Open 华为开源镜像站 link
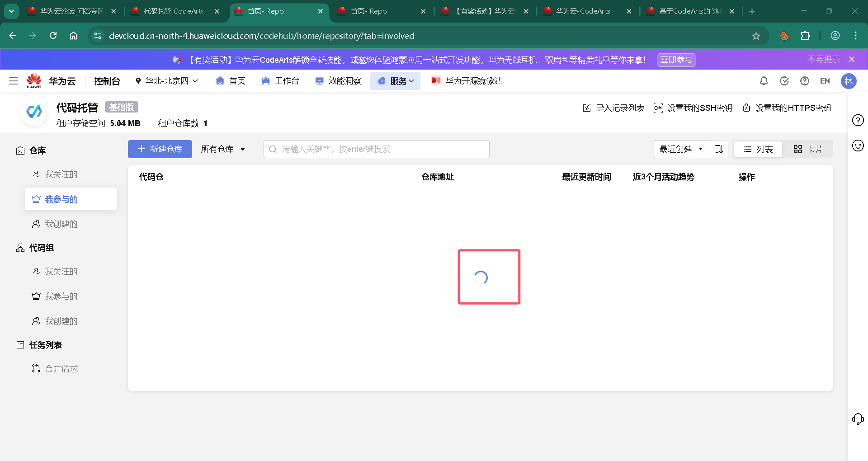Viewport: 868px width, 461px height. (467, 81)
